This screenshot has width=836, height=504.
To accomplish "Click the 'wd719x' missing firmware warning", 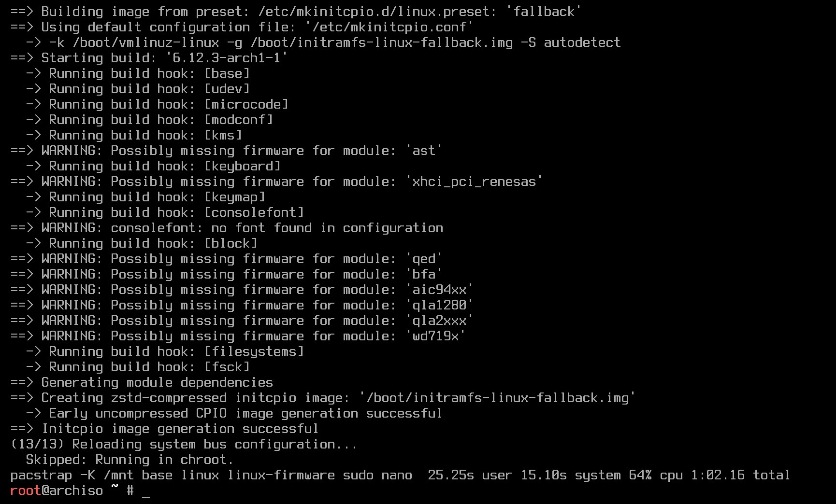I will [x=238, y=336].
